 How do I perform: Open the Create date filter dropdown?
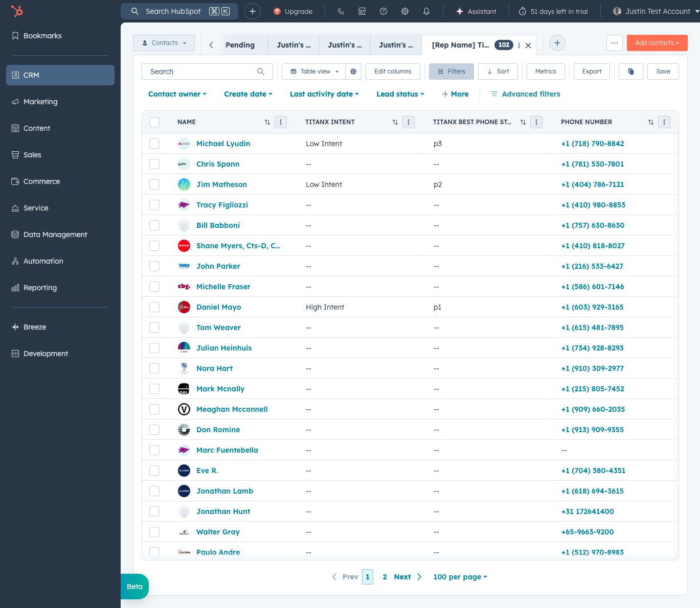(248, 94)
